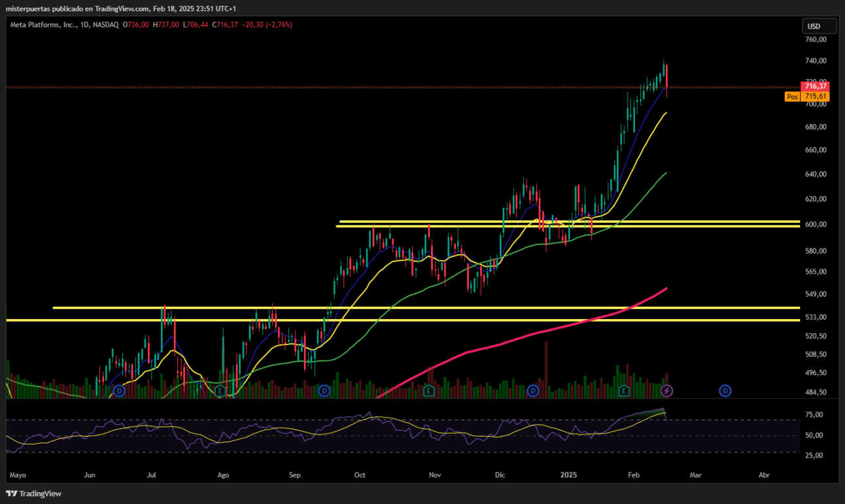Click the Jul label on time axis
Viewport: 845px width, 504px height.
[153, 475]
